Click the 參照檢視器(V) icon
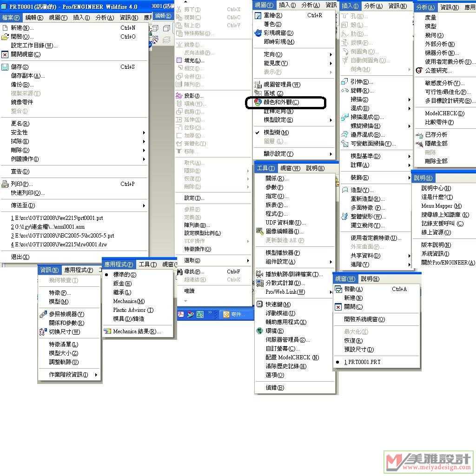 43,314
